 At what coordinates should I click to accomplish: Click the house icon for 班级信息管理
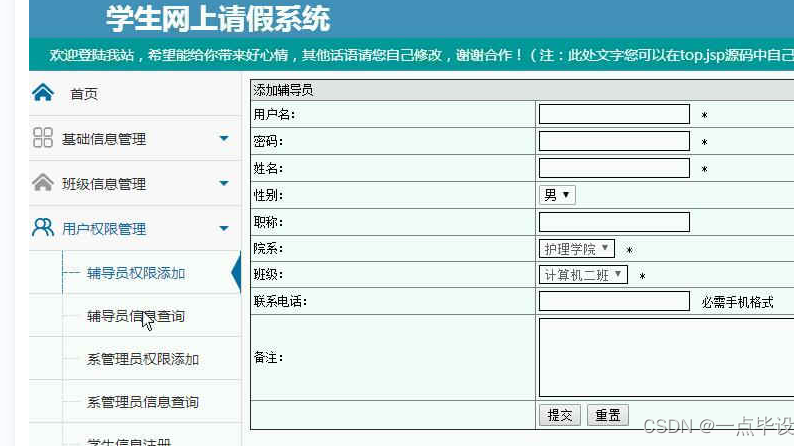[x=43, y=182]
